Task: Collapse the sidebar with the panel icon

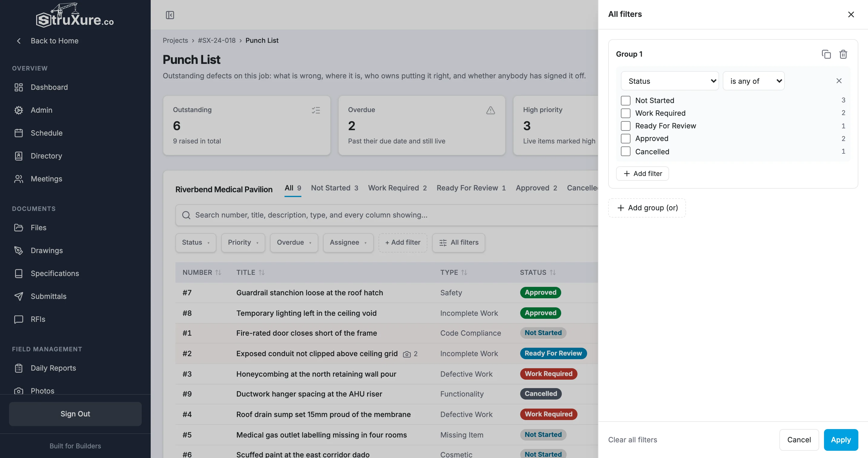Action: [x=170, y=15]
